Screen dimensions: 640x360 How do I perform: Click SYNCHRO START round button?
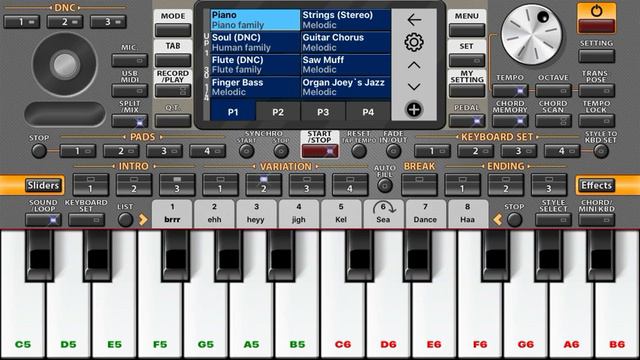(x=247, y=151)
